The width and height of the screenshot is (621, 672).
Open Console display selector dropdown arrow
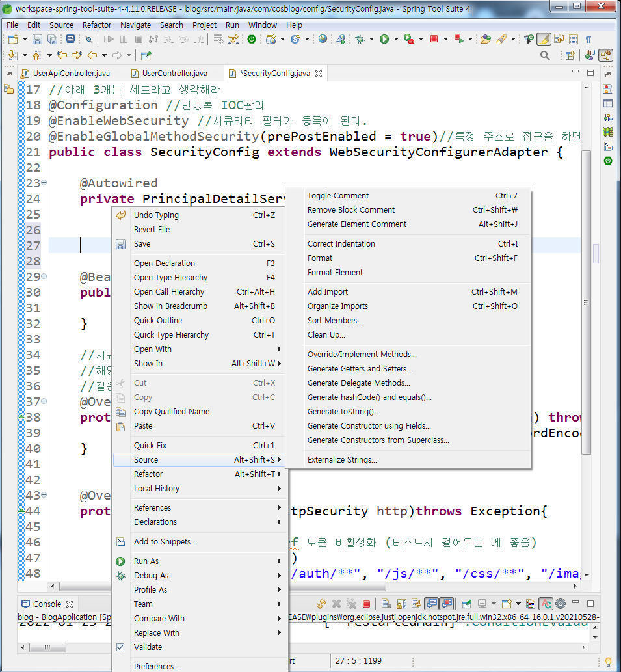[x=494, y=604]
